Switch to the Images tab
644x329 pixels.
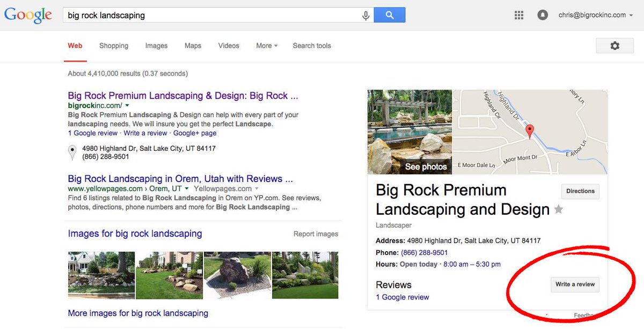(x=156, y=46)
